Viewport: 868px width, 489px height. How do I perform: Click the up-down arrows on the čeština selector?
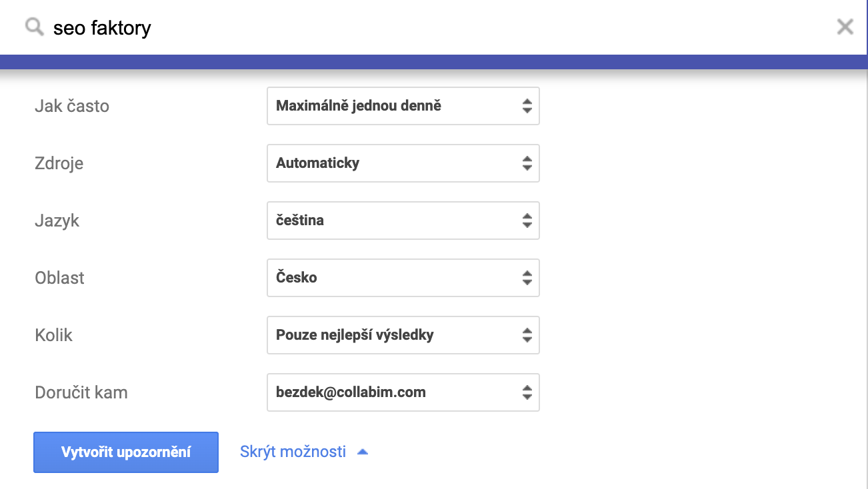point(527,221)
